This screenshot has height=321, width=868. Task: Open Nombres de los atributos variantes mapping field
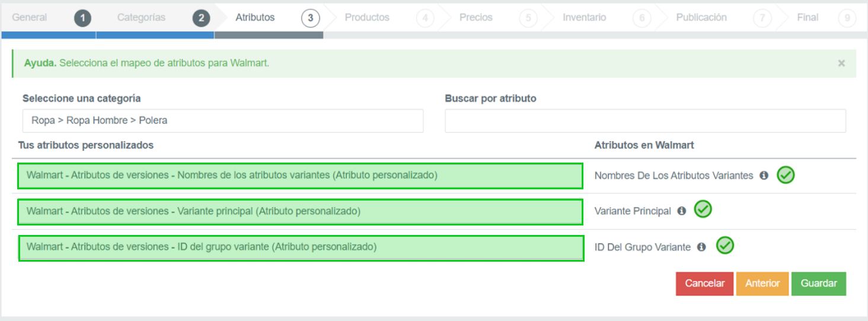(300, 176)
